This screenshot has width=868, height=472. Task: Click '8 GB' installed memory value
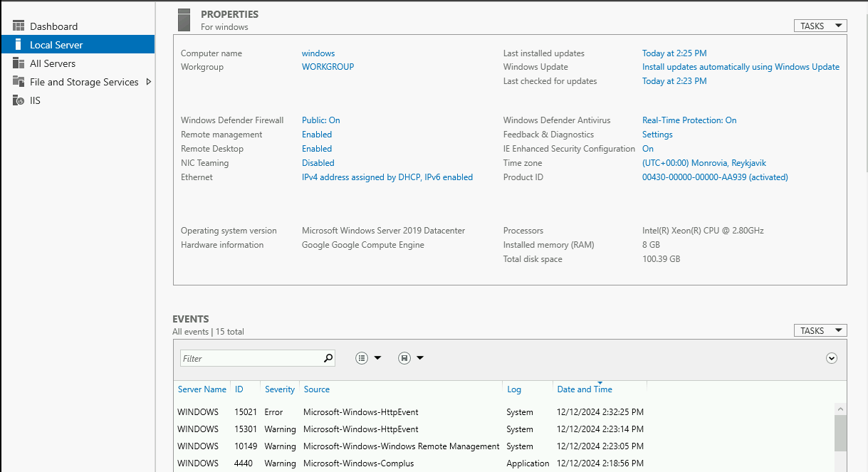click(x=651, y=245)
